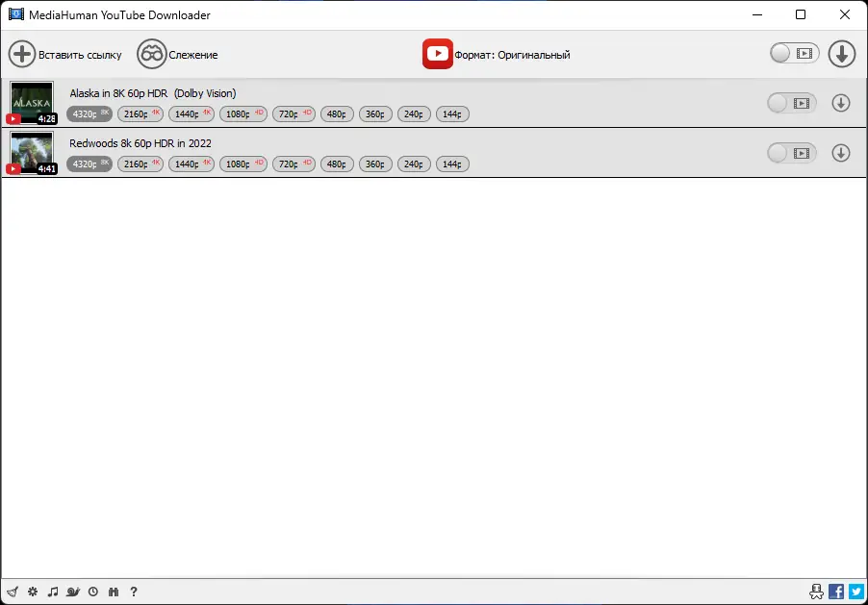
Task: Toggle the video switch for Redwoods 8k
Action: point(791,153)
